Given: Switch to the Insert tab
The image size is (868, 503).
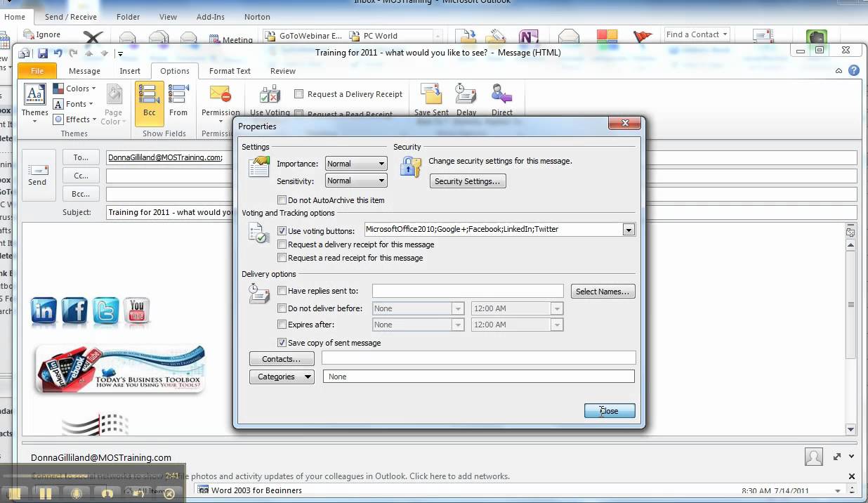Looking at the screenshot, I should [x=130, y=71].
